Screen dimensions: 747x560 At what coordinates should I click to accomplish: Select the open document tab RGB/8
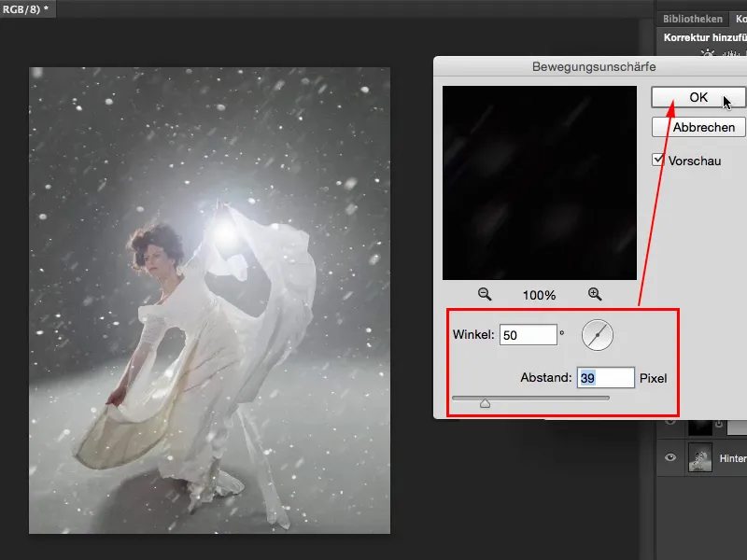pyautogui.click(x=26, y=9)
